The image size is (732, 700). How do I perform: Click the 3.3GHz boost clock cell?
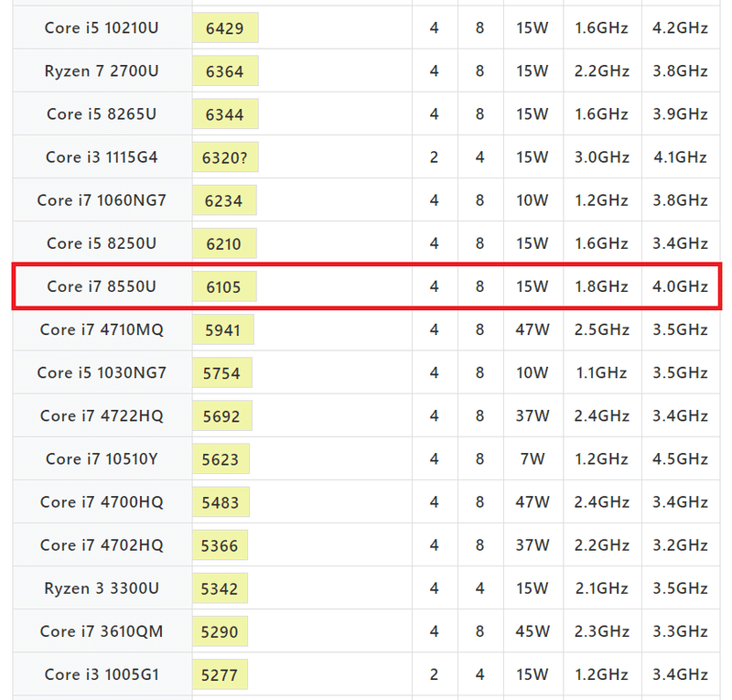pos(680,631)
